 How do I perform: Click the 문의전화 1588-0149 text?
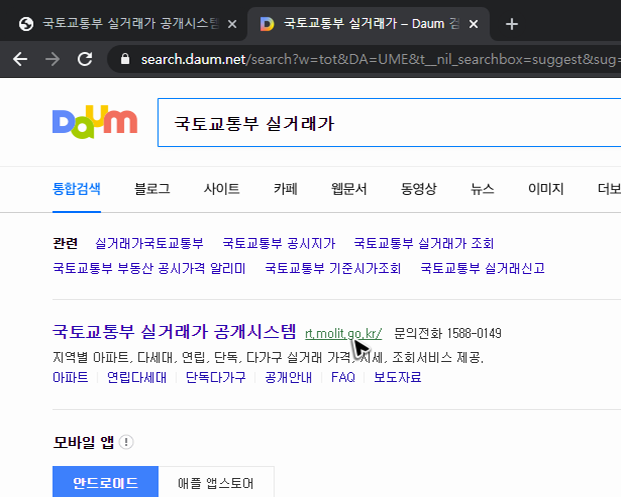[x=448, y=333]
